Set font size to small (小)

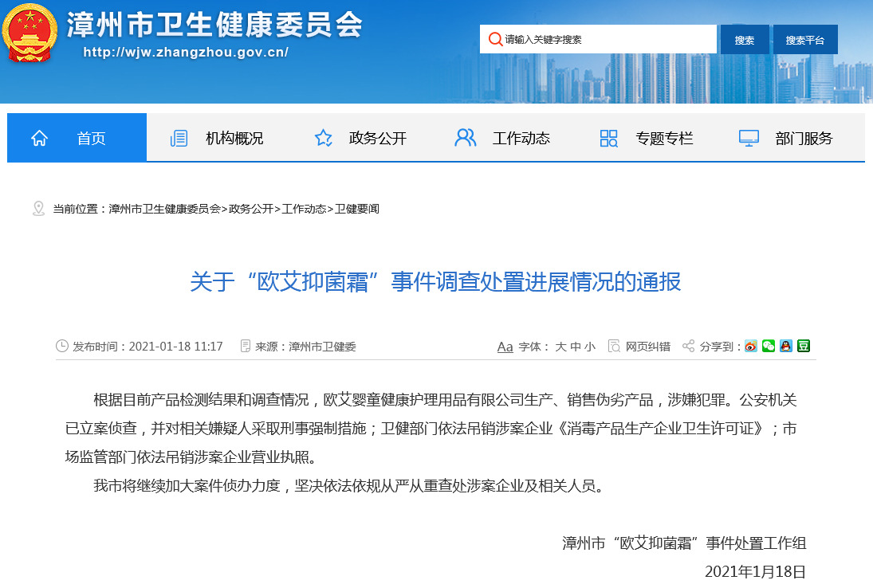coord(589,347)
